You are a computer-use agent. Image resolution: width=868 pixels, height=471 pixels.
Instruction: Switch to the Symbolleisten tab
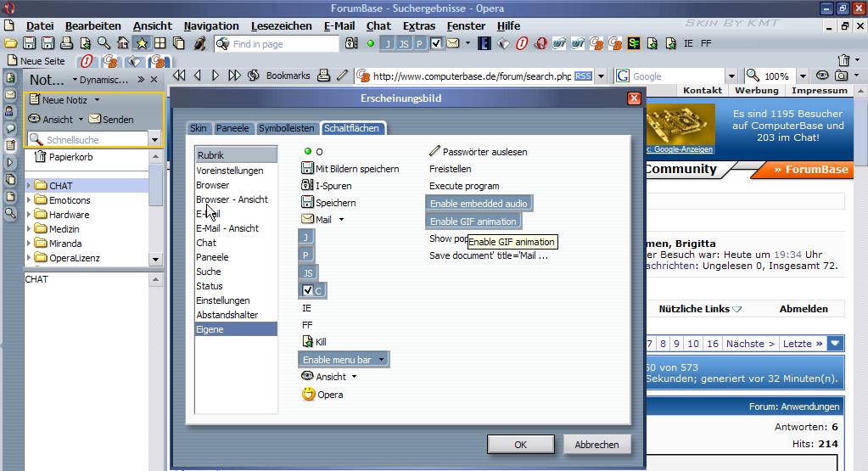(x=286, y=128)
